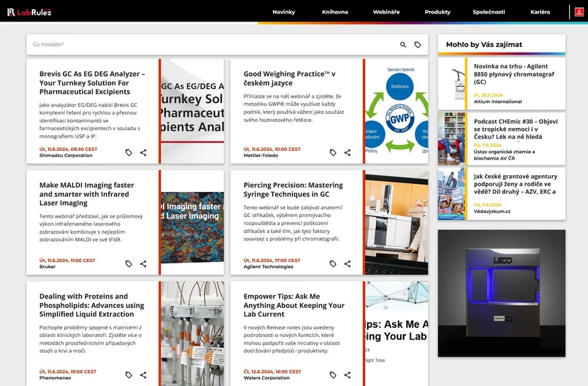Click tag icon on Piercing Precision card

tap(333, 264)
